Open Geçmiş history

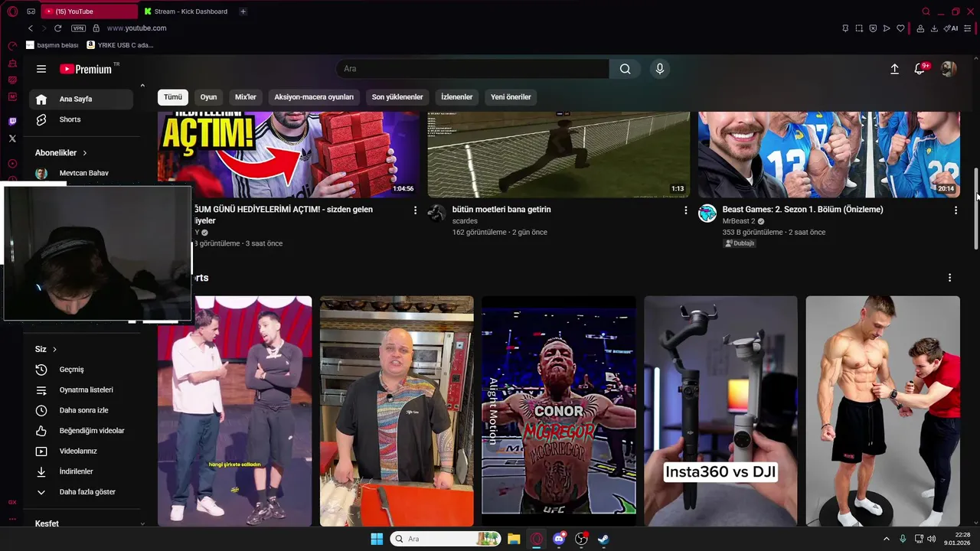pyautogui.click(x=81, y=370)
